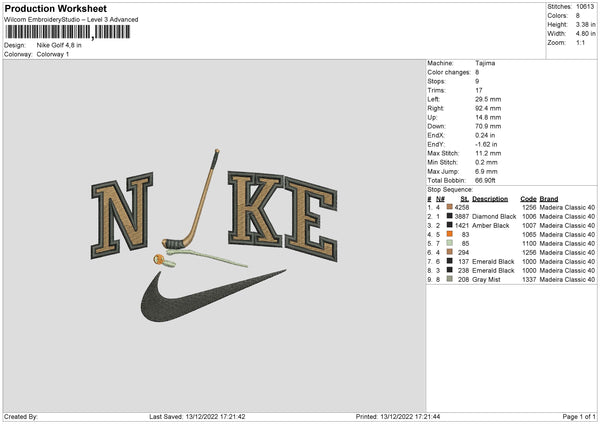This screenshot has height=424, width=600.
Task: Click the Nike Golf design preview image
Action: click(214, 235)
